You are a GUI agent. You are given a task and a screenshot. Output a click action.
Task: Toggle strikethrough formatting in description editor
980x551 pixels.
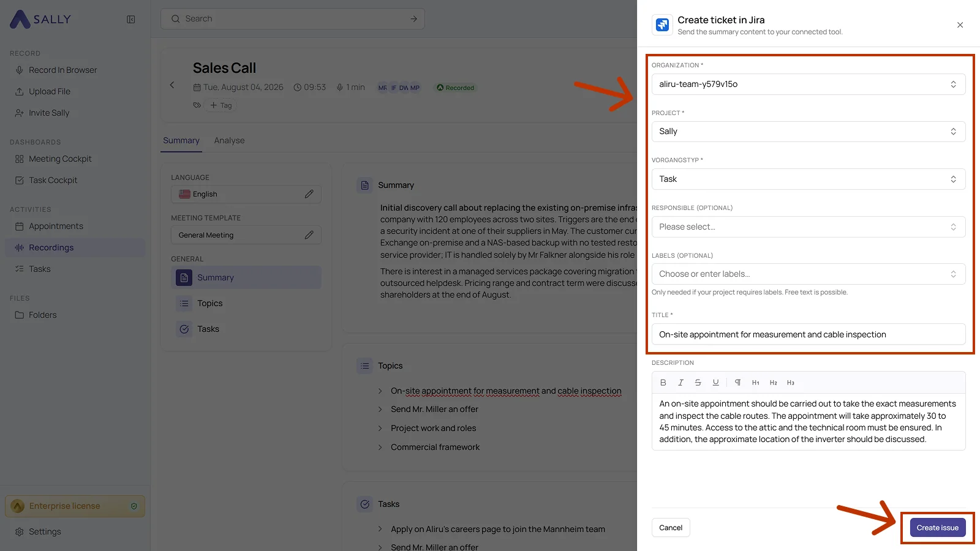(x=698, y=383)
